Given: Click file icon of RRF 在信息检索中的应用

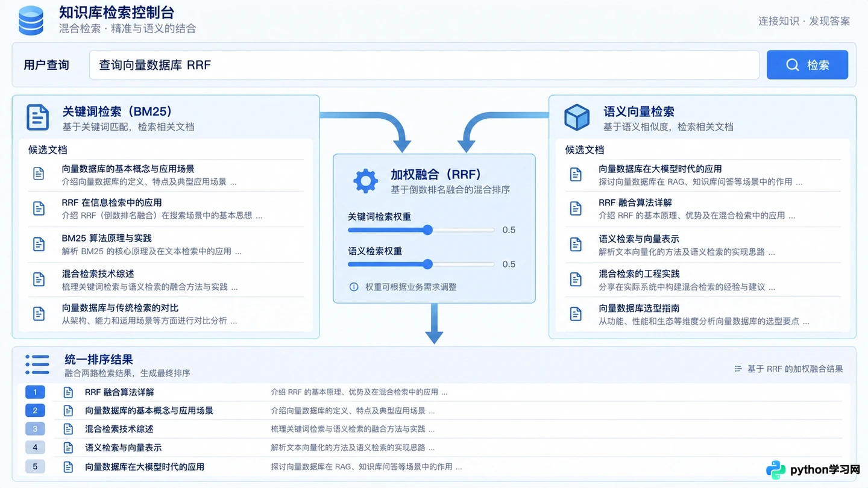Looking at the screenshot, I should (39, 208).
